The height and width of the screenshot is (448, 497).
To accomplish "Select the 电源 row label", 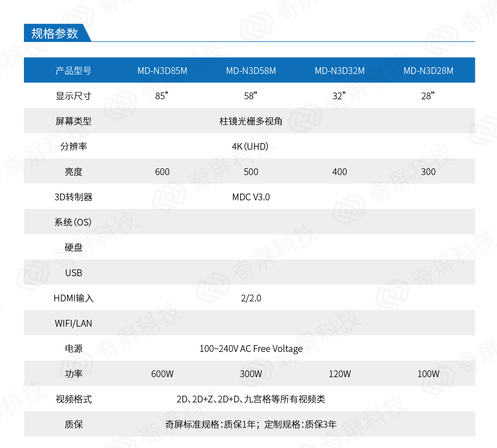I will click(74, 348).
